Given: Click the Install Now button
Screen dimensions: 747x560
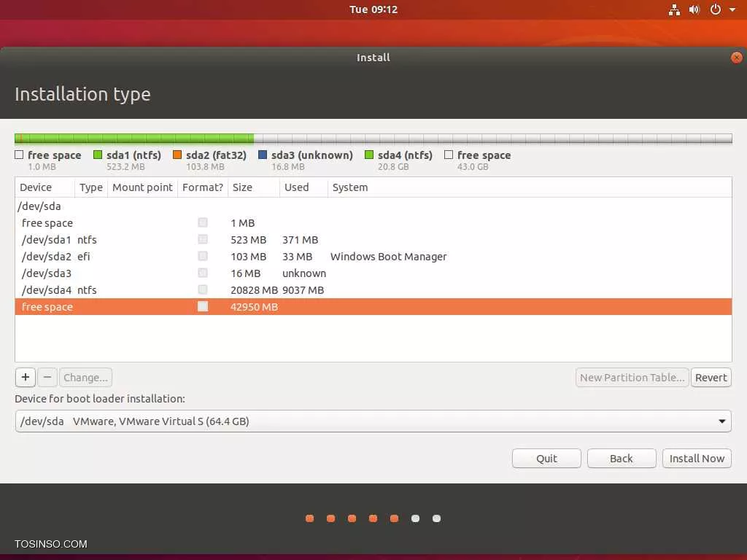Looking at the screenshot, I should 697,458.
